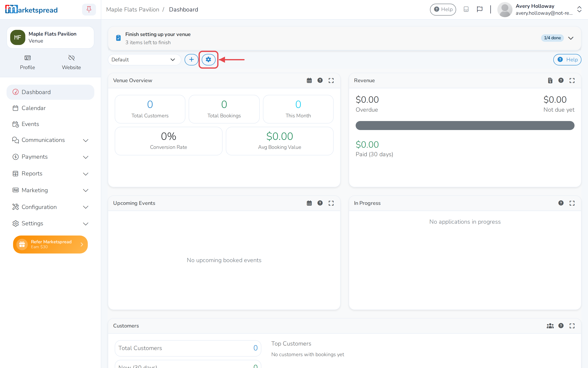
Task: Expand Customers panel to fullscreen
Action: [x=572, y=326]
